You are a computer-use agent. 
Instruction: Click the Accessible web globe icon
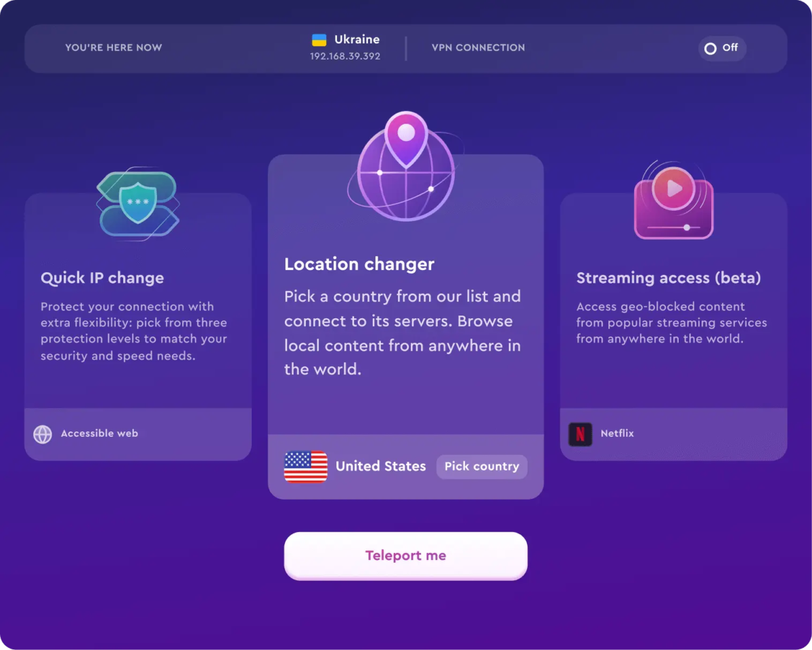(43, 434)
